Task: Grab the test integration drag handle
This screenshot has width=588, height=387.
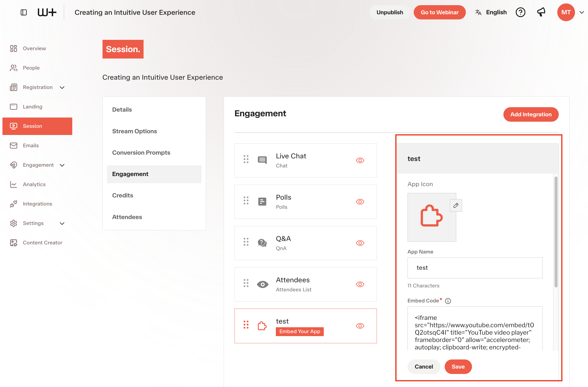Action: (x=246, y=325)
